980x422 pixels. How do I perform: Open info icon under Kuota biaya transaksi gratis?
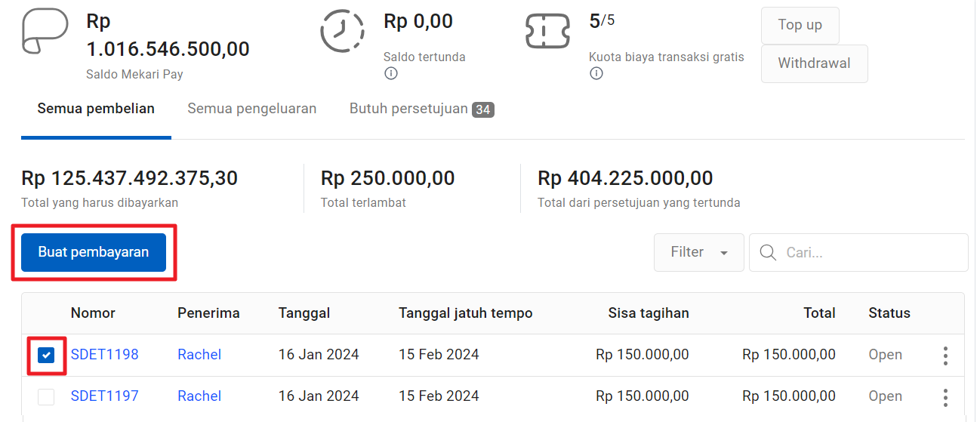click(x=596, y=73)
